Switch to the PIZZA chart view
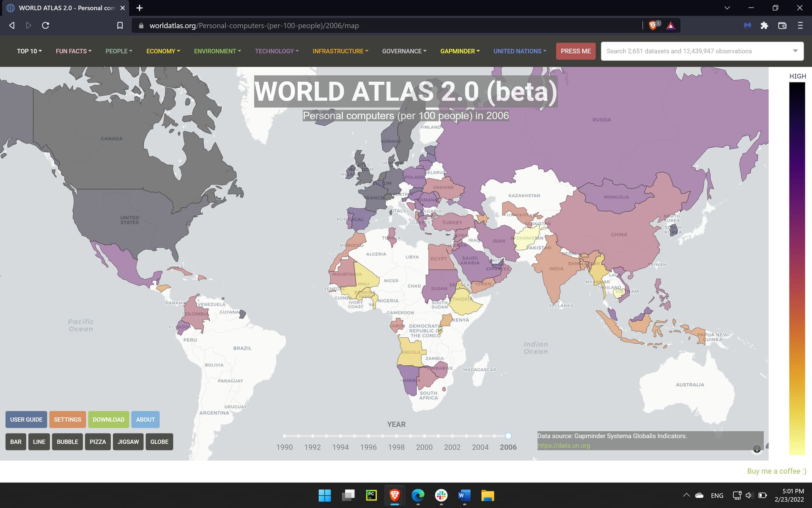Screen dimensions: 812x508 (x=98, y=442)
